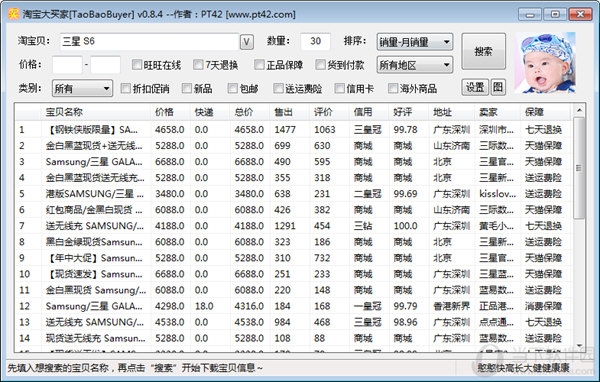The width and height of the screenshot is (600, 382).
Task: Focus the 淘宝贝 keyword input field
Action: tap(150, 41)
